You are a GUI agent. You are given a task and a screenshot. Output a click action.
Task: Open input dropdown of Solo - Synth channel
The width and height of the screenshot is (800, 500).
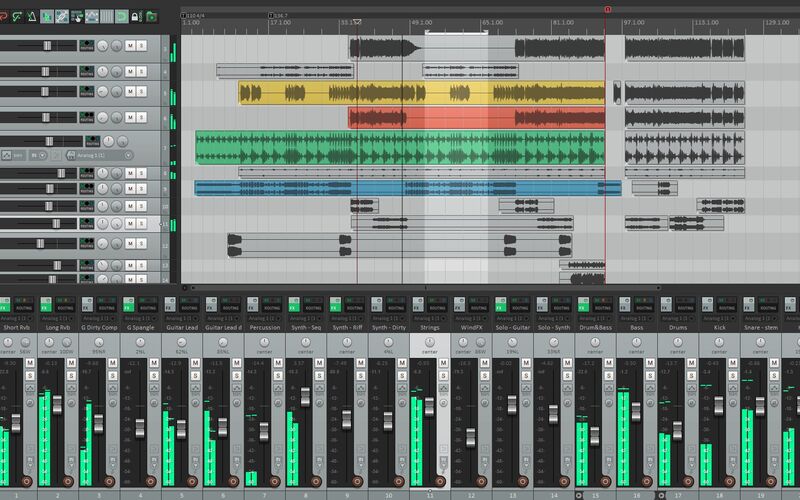point(554,318)
